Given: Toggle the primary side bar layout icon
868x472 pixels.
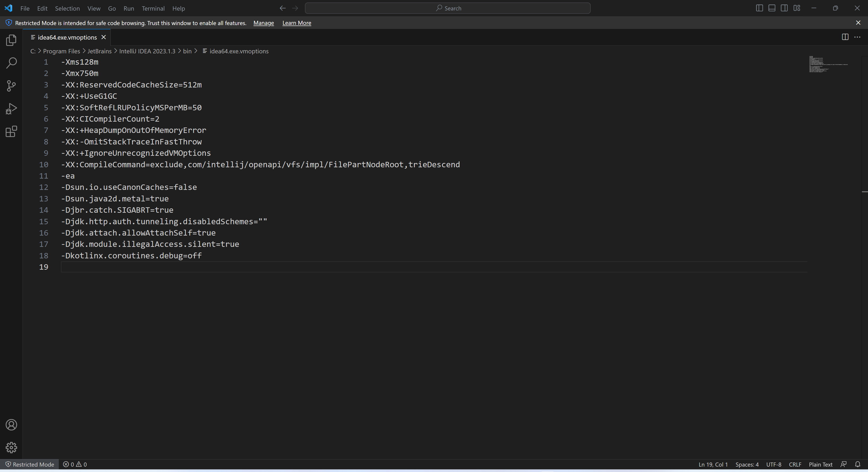Looking at the screenshot, I should click(759, 8).
